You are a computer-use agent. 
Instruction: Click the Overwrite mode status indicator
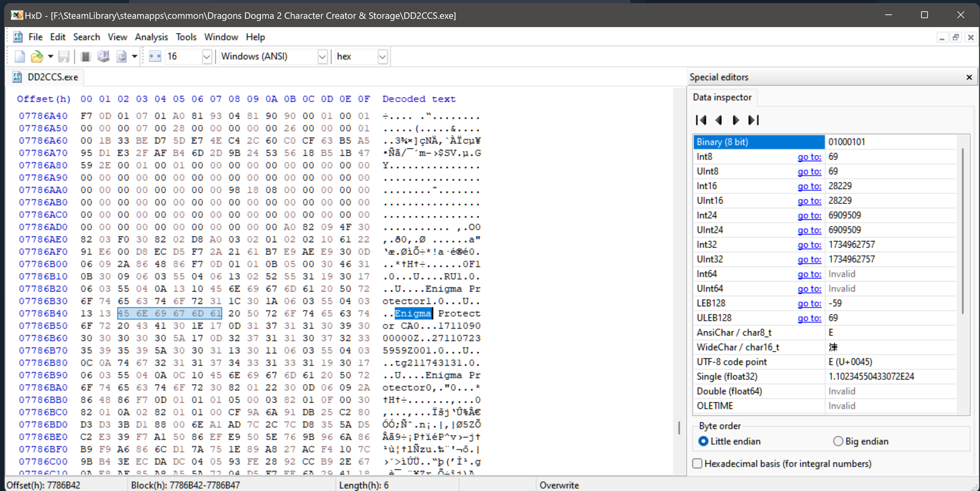coord(559,485)
